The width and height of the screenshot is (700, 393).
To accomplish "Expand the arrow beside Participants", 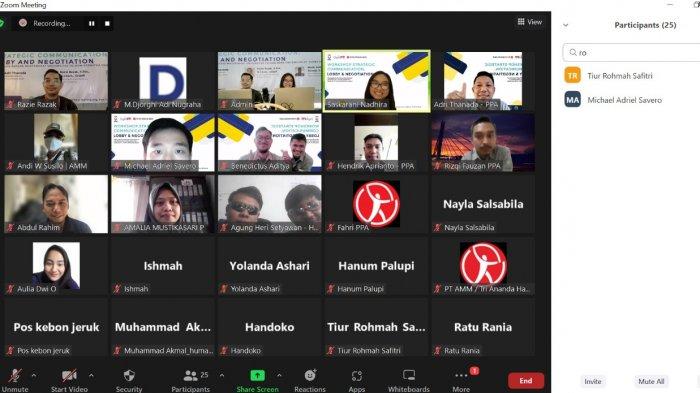I will [222, 376].
